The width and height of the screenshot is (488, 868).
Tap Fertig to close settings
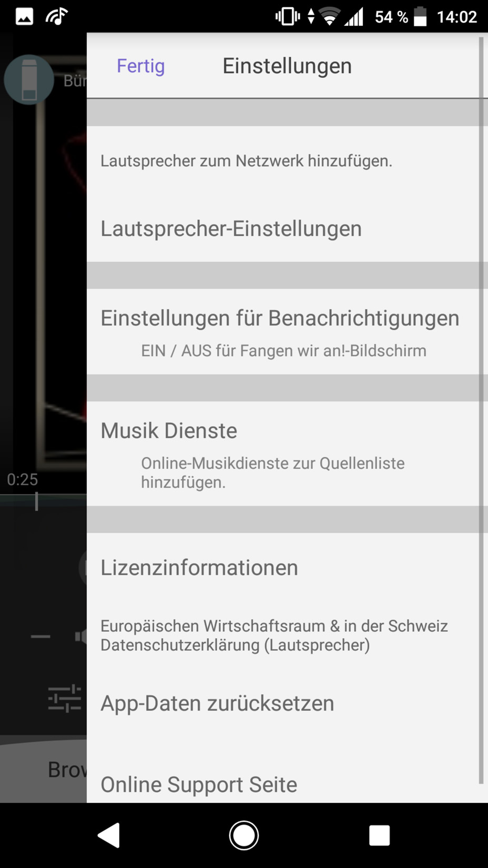(x=140, y=66)
